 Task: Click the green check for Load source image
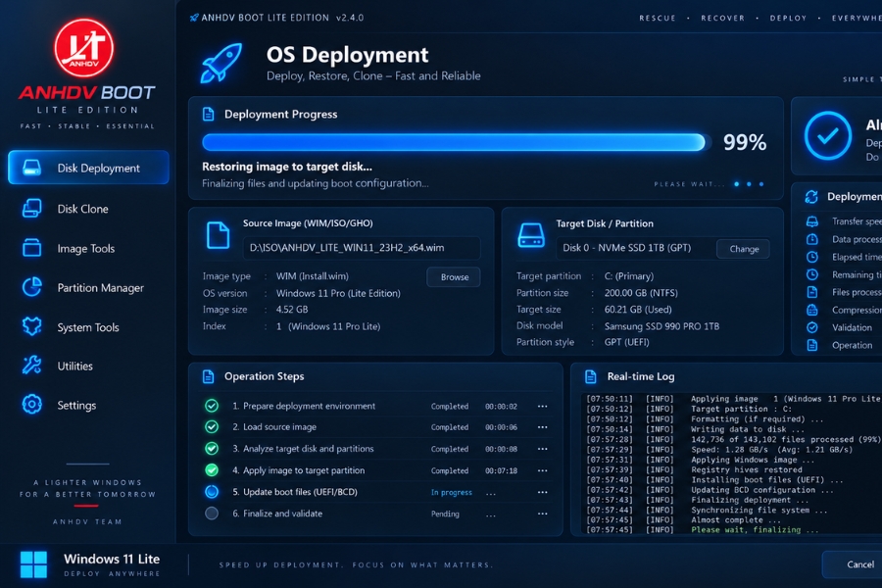(x=212, y=427)
